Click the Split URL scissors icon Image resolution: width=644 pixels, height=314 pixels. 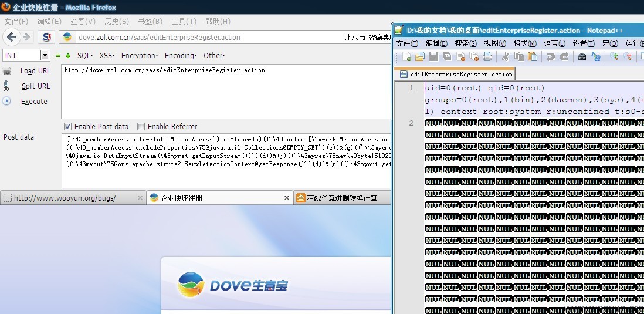tap(6, 86)
